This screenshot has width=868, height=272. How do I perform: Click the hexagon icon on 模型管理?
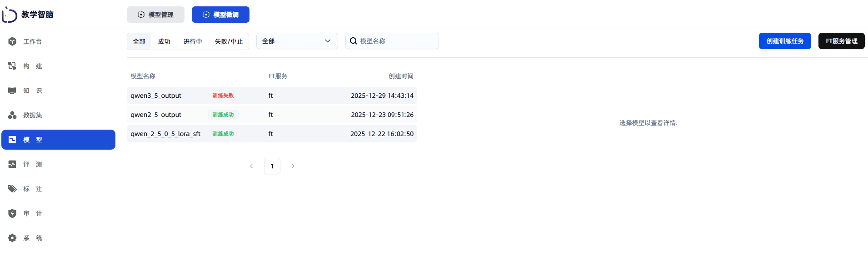[141, 15]
